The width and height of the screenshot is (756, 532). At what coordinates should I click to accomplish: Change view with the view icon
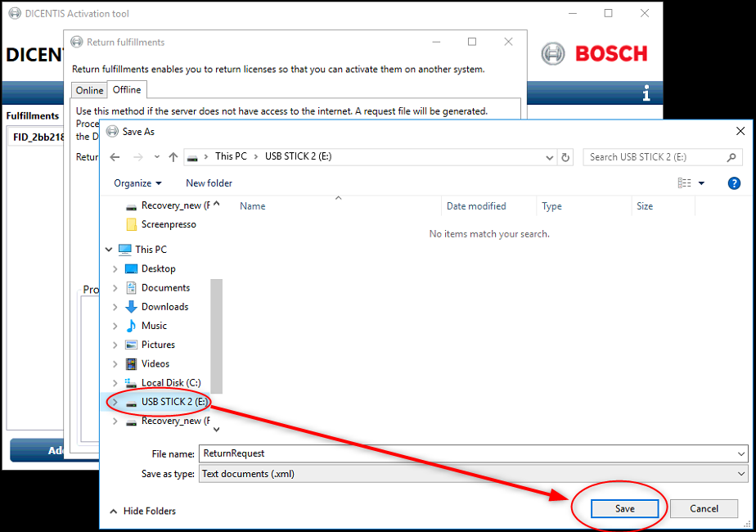point(684,183)
